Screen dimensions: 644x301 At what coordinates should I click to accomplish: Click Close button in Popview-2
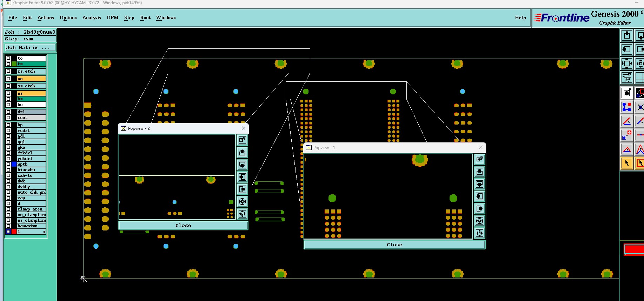click(x=183, y=225)
